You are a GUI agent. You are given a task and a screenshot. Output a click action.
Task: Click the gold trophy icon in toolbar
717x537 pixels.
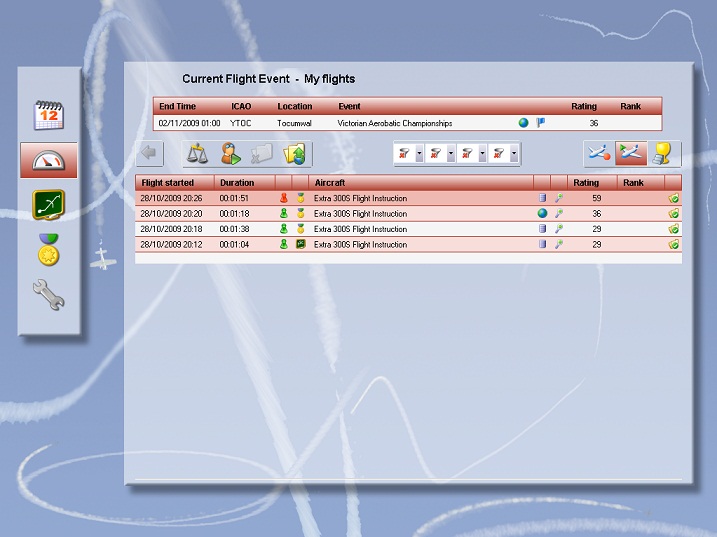click(664, 153)
